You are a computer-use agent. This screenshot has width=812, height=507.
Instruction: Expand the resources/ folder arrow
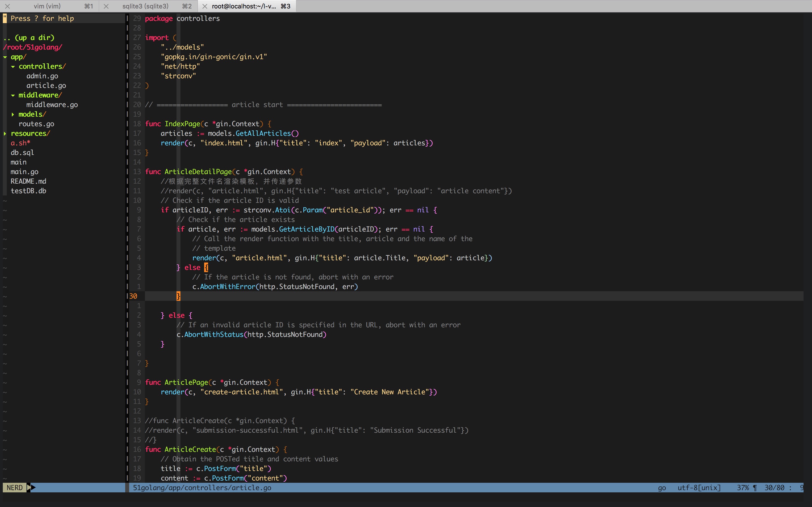[5, 134]
